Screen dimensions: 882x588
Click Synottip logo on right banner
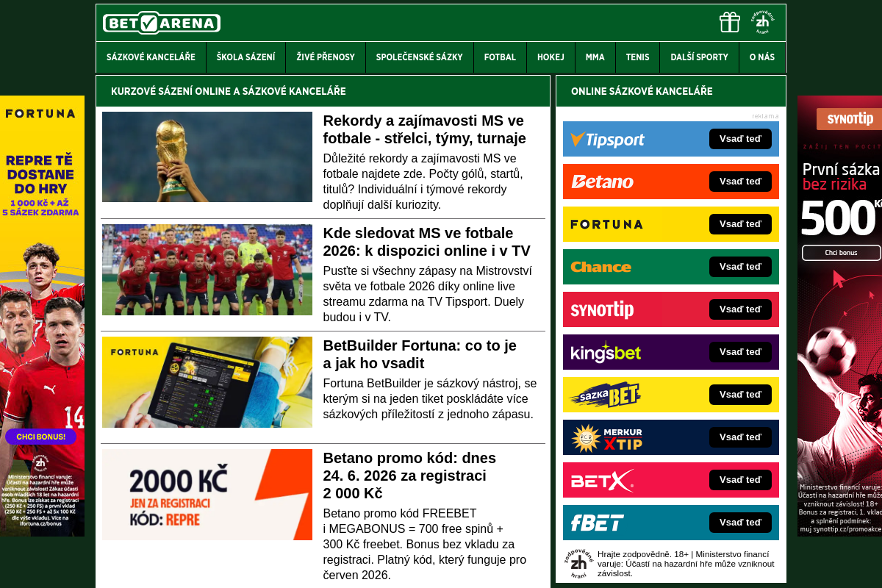click(850, 119)
